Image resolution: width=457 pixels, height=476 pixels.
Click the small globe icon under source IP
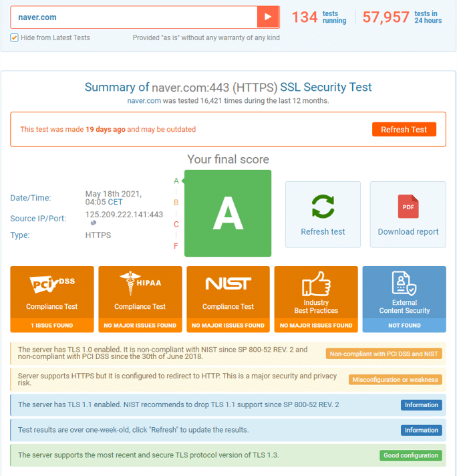coord(94,223)
